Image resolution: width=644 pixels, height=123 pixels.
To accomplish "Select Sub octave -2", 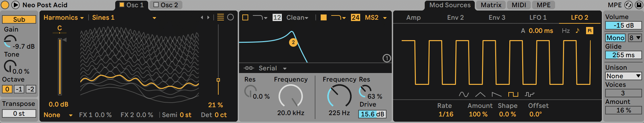I will pos(31,89).
